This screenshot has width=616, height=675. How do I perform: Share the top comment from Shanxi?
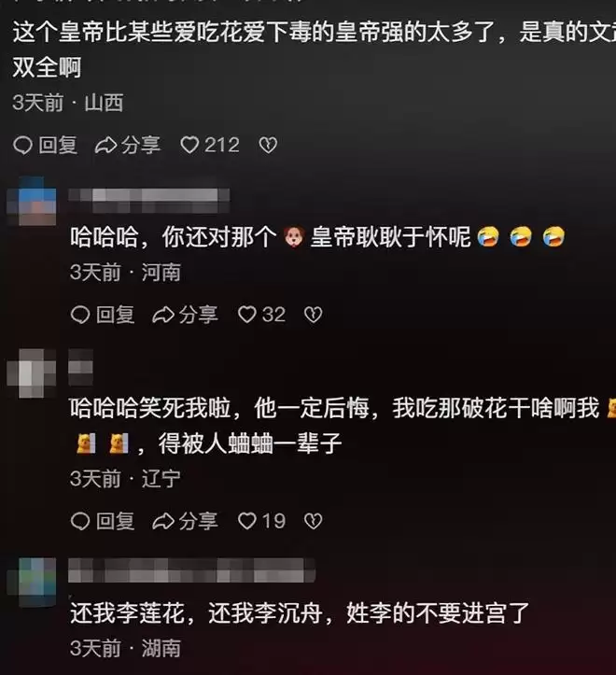pyautogui.click(x=128, y=145)
